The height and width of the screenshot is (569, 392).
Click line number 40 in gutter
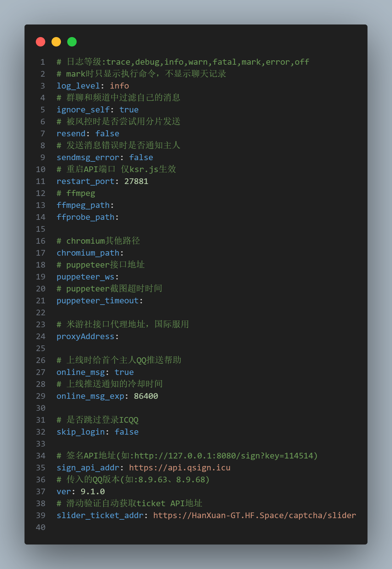coord(41,527)
